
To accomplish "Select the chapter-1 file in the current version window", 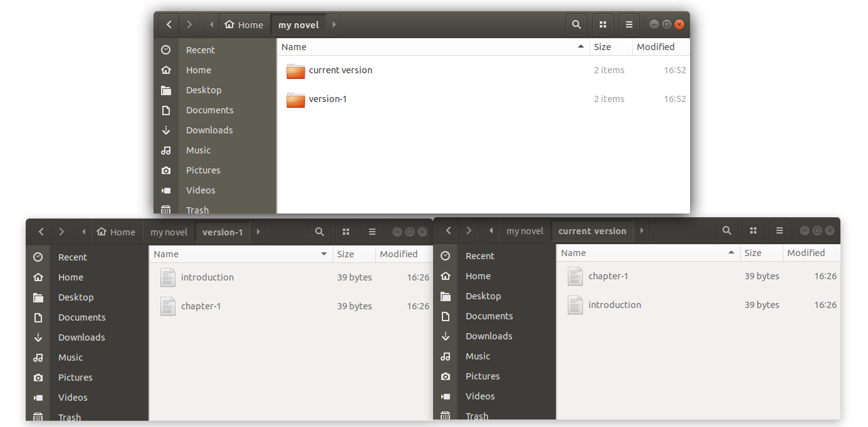I will 575,276.
